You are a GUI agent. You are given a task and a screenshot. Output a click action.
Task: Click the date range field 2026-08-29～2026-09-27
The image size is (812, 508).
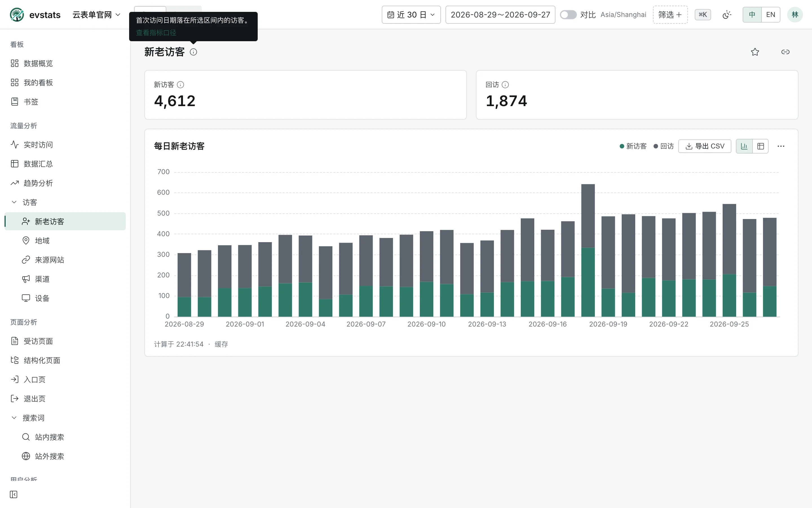[x=500, y=15]
